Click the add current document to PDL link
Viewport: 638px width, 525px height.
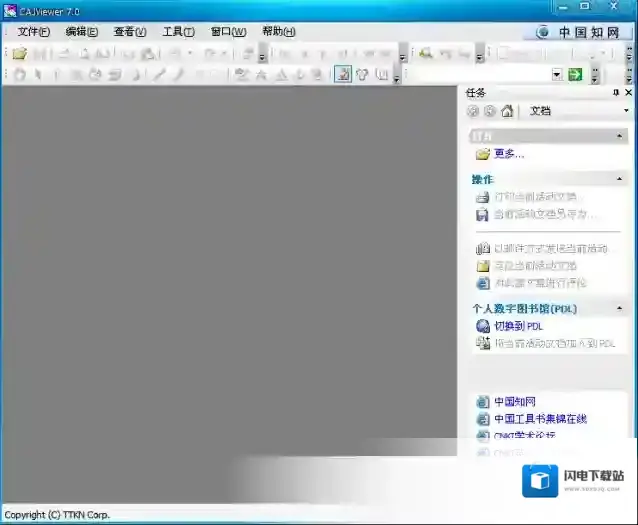coord(545,343)
